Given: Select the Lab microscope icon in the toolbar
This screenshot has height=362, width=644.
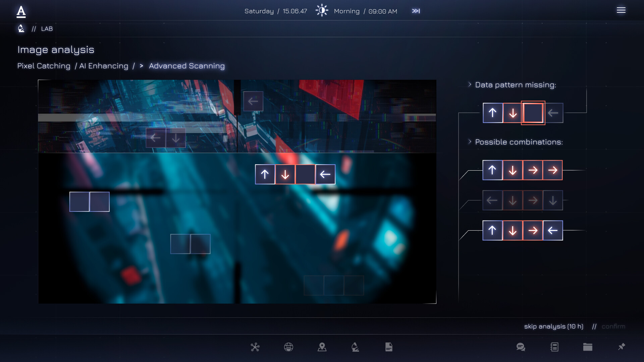Looking at the screenshot, I should coord(356,347).
